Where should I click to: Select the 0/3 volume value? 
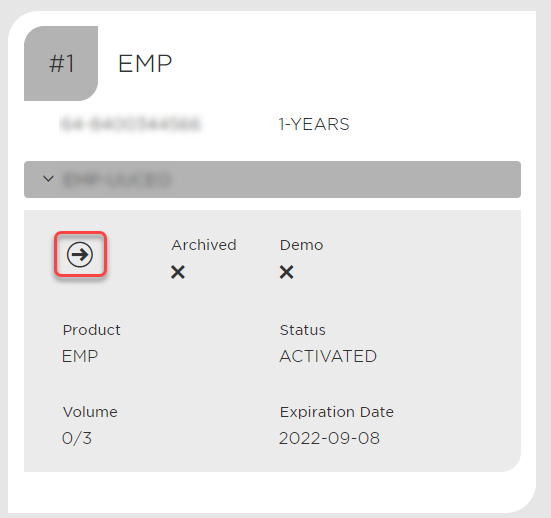(x=77, y=438)
